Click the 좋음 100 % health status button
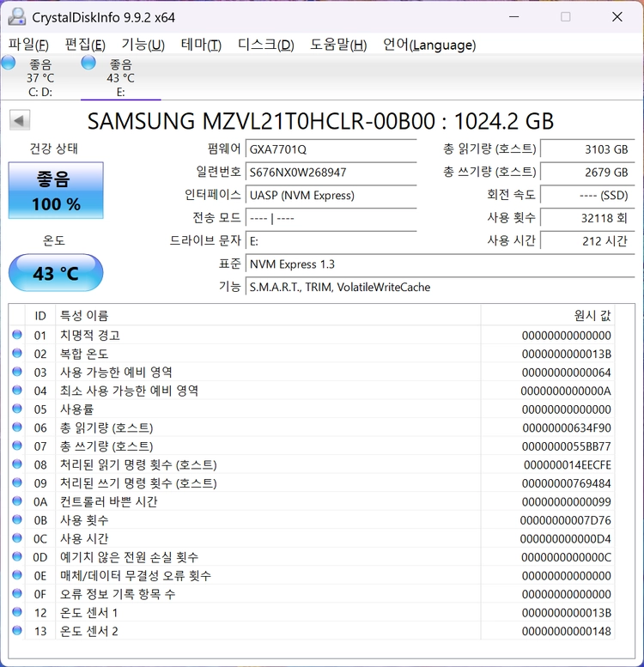The width and height of the screenshot is (644, 667). 56,191
